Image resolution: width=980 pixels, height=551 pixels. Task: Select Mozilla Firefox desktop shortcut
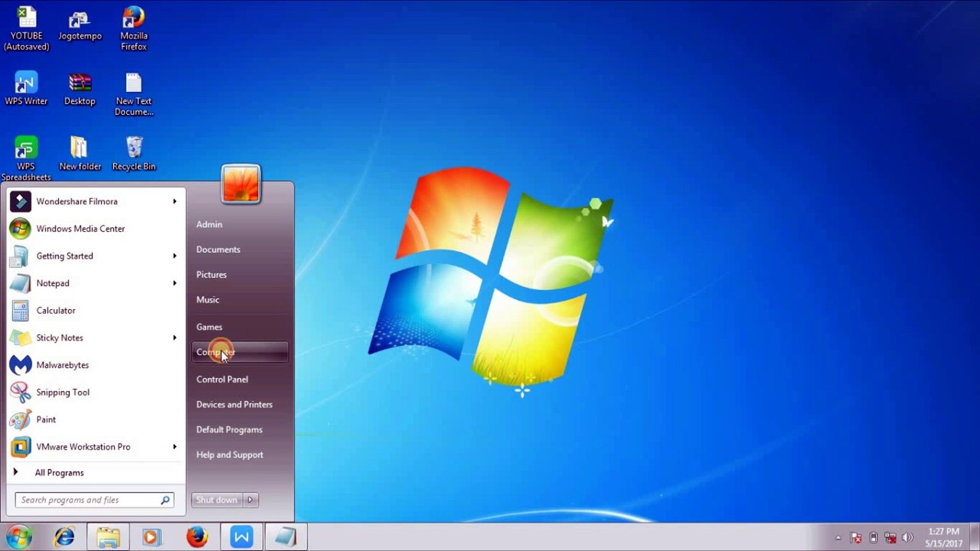[133, 29]
